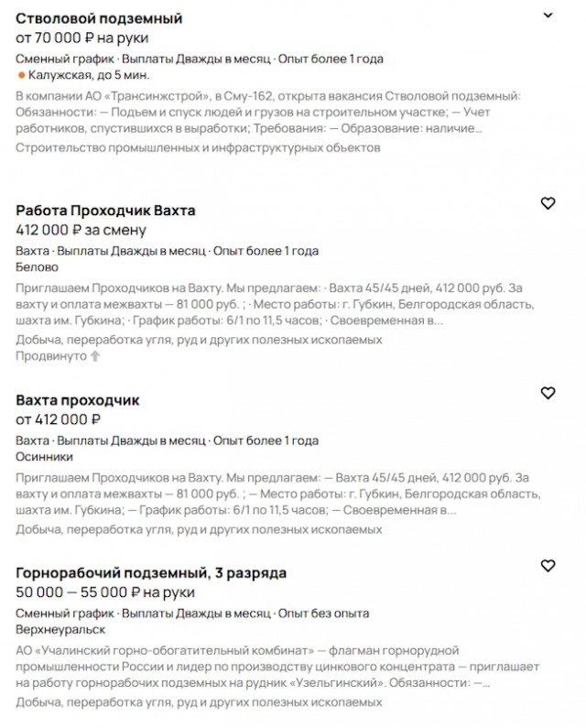Click Строительство промышленных и инфраструктурных объектов category

click(x=198, y=148)
